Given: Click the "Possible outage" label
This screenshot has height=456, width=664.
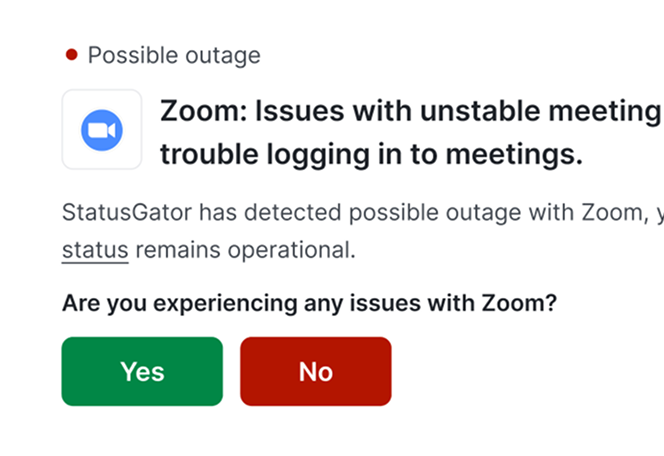Looking at the screenshot, I should (x=174, y=55).
